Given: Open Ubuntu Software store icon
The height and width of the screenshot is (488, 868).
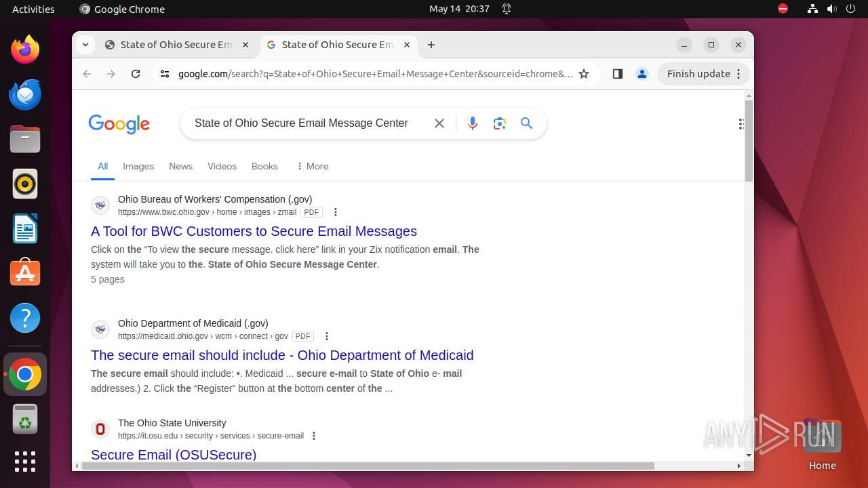Looking at the screenshot, I should [x=25, y=273].
